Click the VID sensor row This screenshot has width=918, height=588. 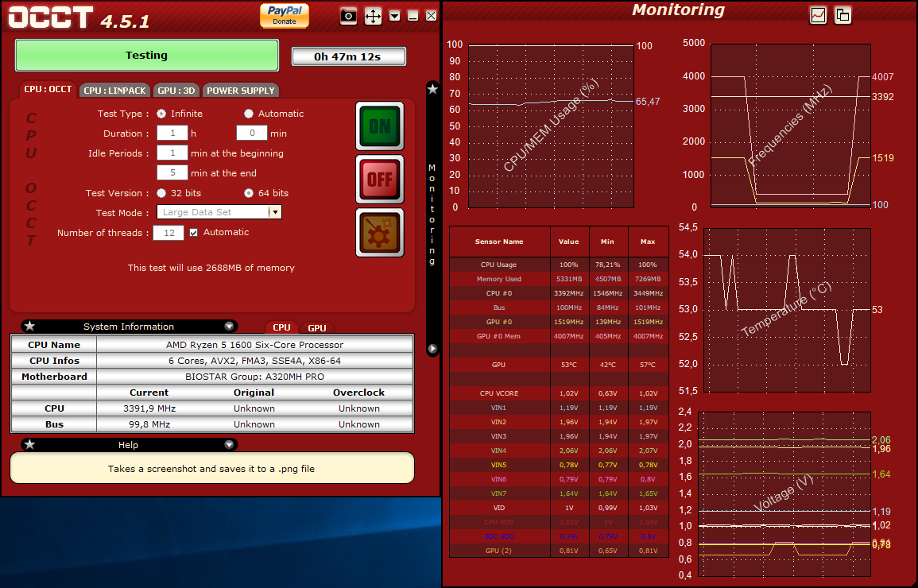click(x=559, y=508)
